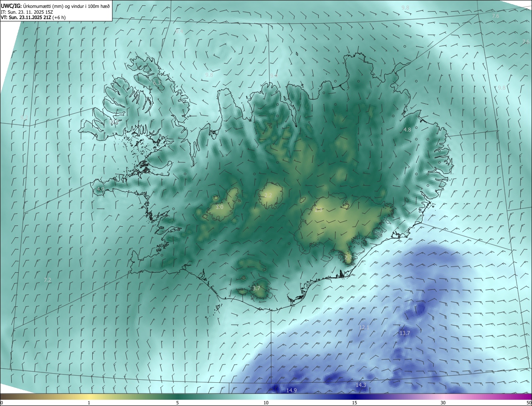Click the 14.3 precipitation value
532x406 pixels.
coord(361,385)
